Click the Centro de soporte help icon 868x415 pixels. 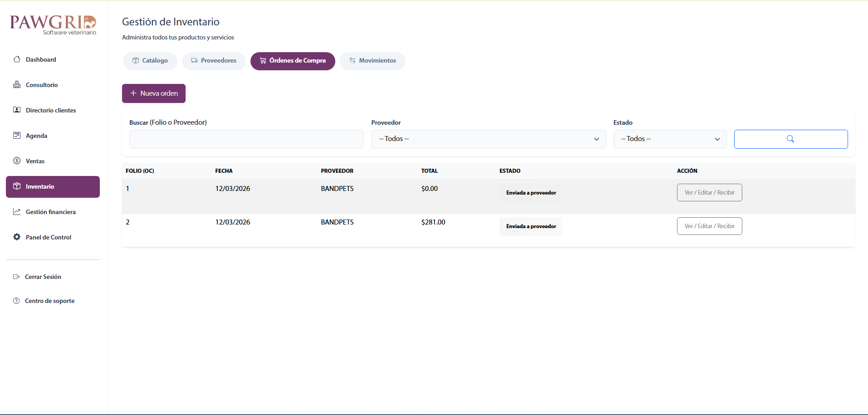click(16, 301)
